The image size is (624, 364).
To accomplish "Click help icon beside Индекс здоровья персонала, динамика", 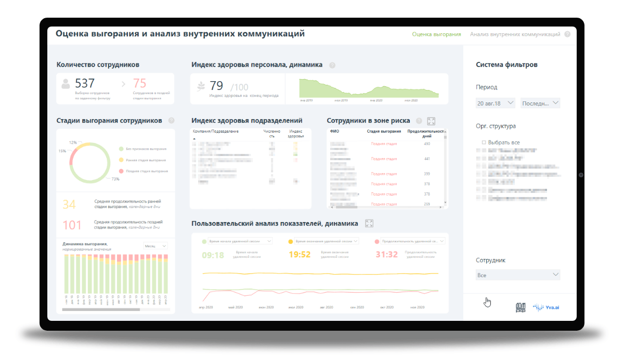I will click(x=332, y=65).
